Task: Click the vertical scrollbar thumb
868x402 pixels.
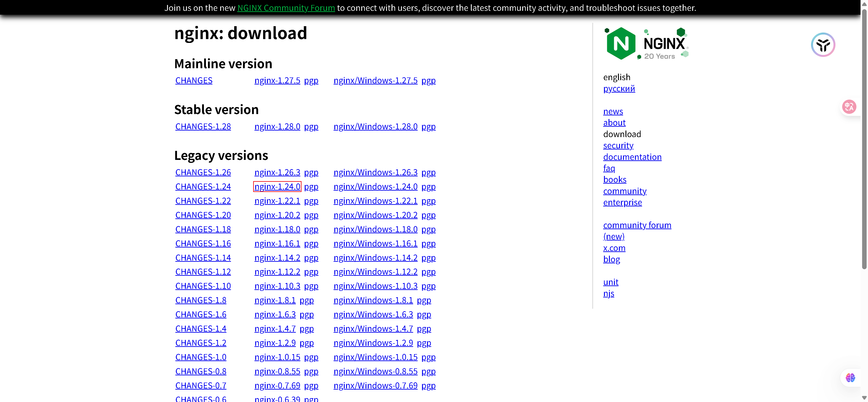Action: (x=864, y=139)
